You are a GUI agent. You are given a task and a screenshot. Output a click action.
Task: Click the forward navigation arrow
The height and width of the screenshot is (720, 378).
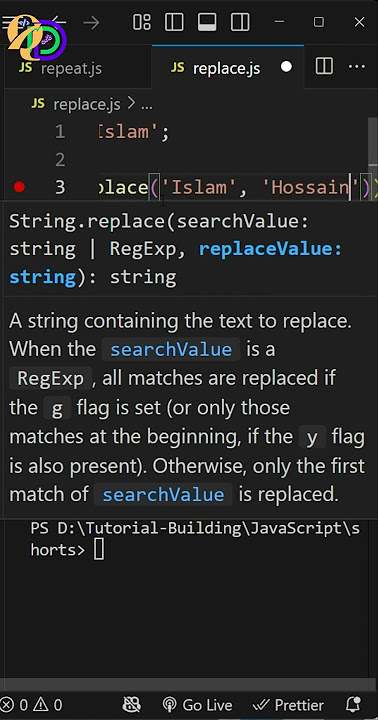(91, 22)
